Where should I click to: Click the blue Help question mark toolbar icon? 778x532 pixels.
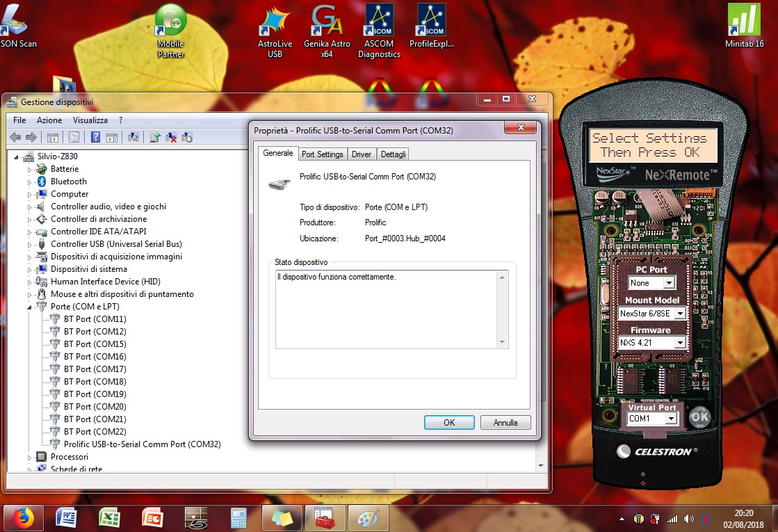(96, 138)
